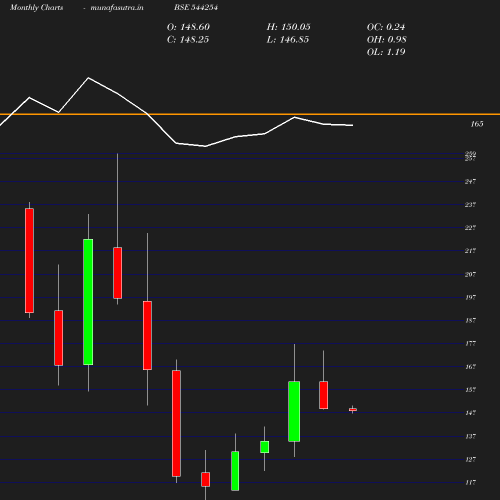Click the first red candle topping near 237

click(x=29, y=261)
